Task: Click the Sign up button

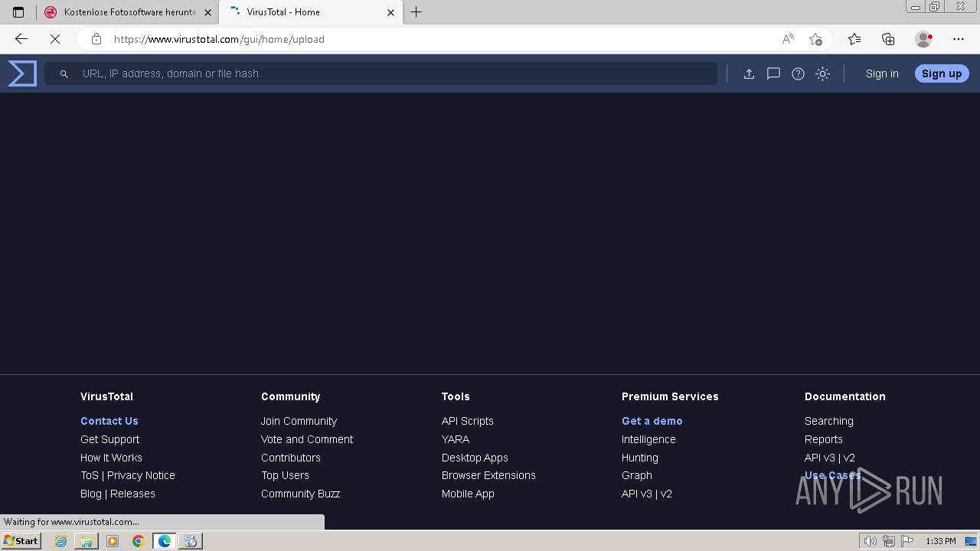Action: point(942,73)
